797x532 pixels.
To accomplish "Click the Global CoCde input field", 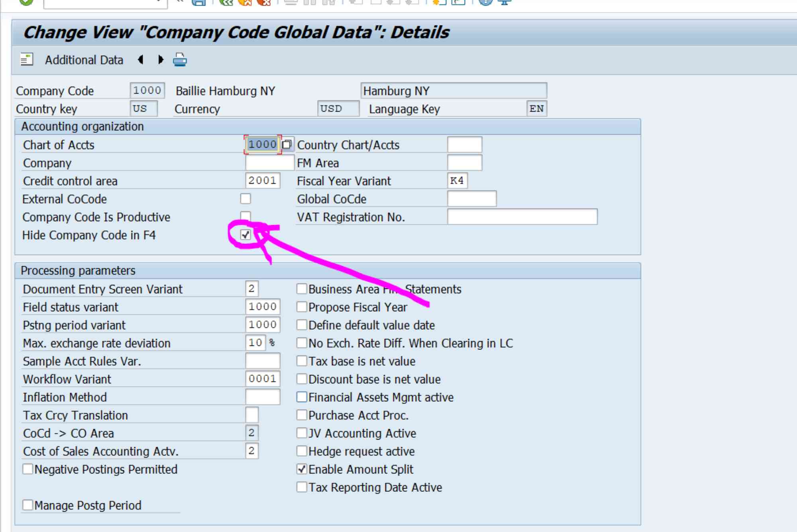I will click(x=472, y=198).
